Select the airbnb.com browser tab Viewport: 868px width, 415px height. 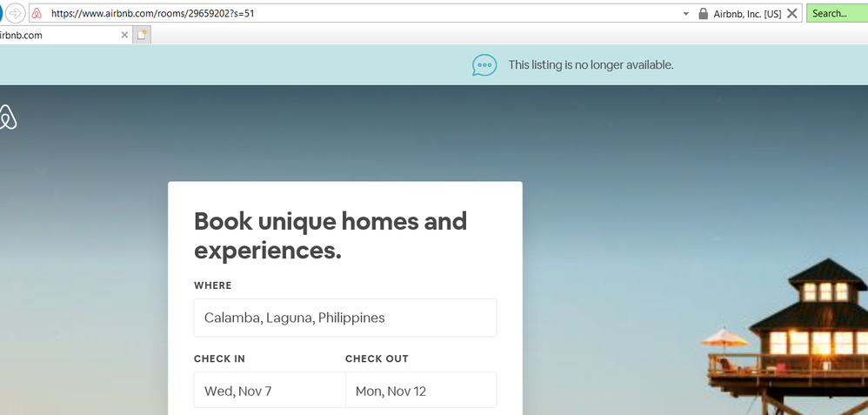point(52,36)
